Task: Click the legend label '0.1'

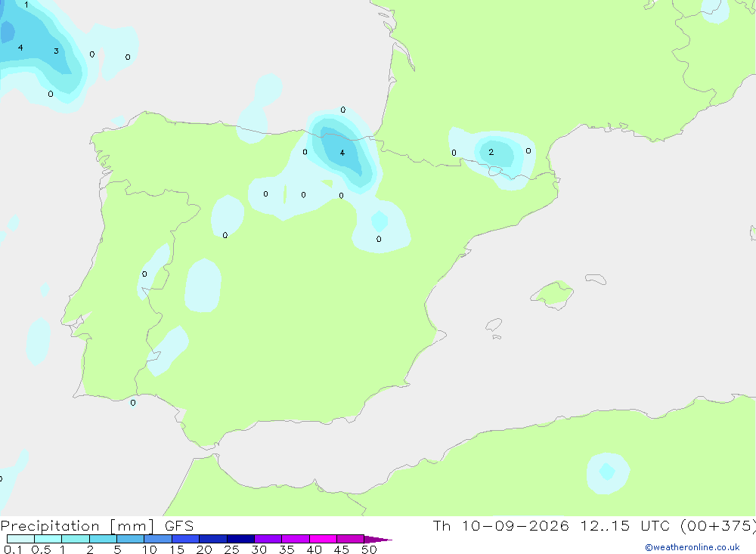Action: tap(13, 549)
